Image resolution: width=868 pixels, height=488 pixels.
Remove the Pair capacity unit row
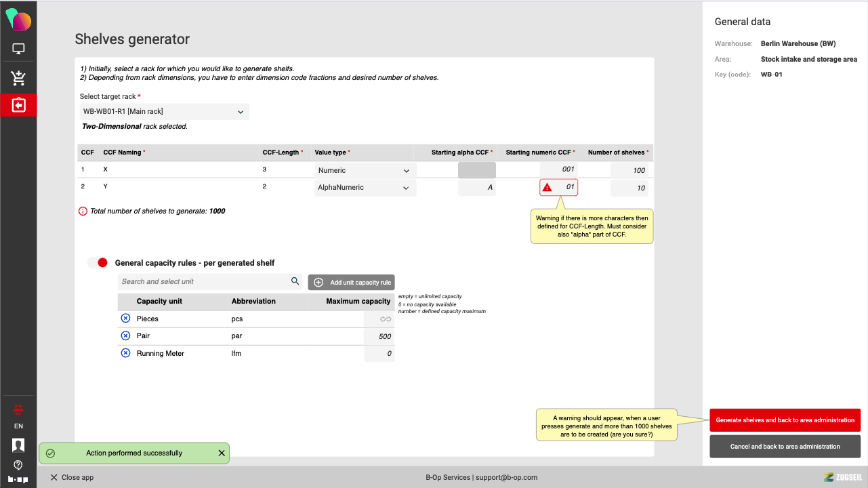coord(125,335)
